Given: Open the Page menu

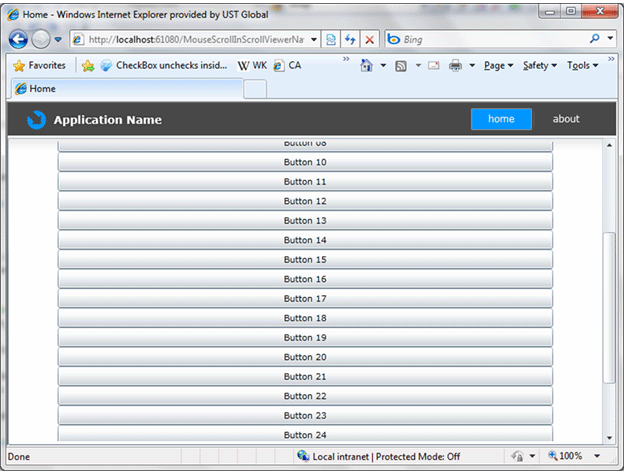Looking at the screenshot, I should pos(498,65).
